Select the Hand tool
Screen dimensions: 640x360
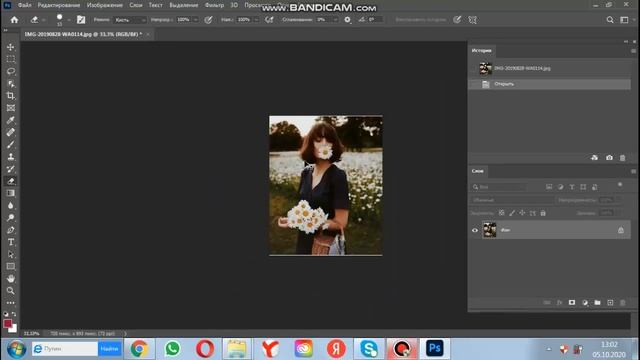coord(11,279)
